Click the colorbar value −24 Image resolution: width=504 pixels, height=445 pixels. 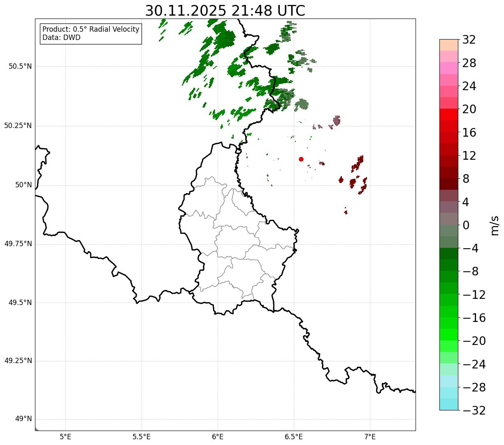(x=474, y=364)
